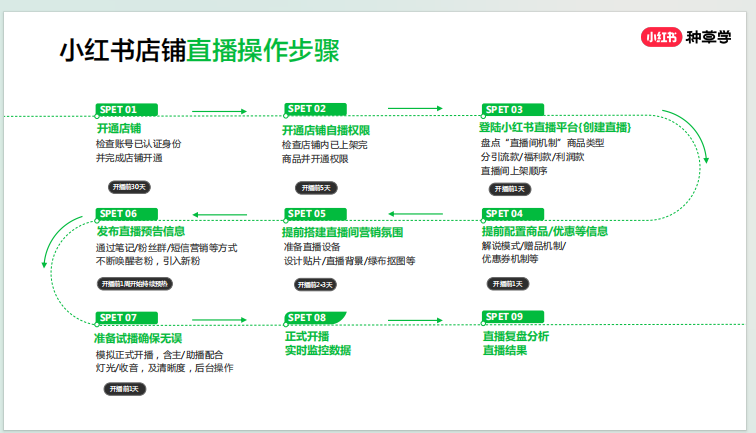Click the line 商品并开通权限

tap(315, 159)
